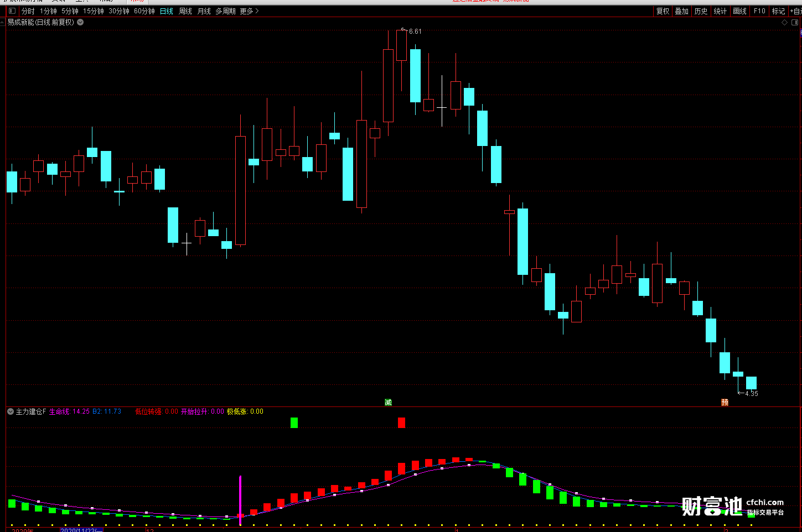Open the F10 company info
This screenshot has height=532, width=802.
[x=759, y=11]
